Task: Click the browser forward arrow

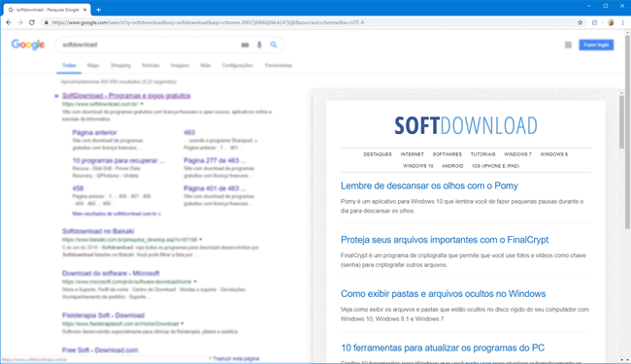Action: point(20,22)
